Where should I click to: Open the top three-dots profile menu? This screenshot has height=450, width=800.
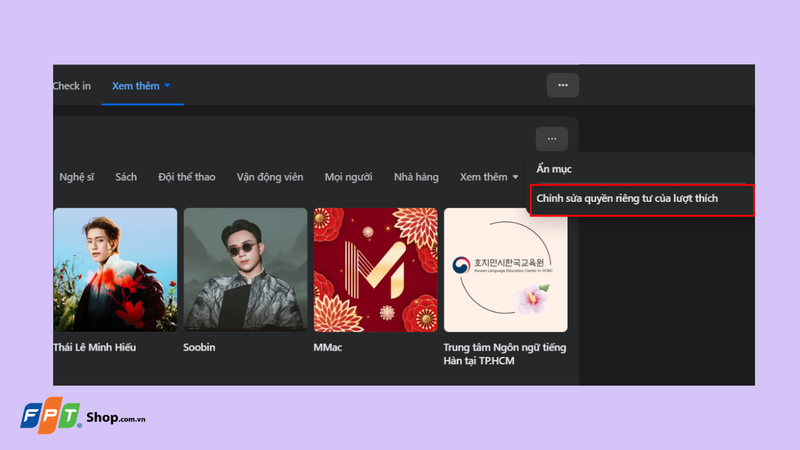(x=563, y=85)
